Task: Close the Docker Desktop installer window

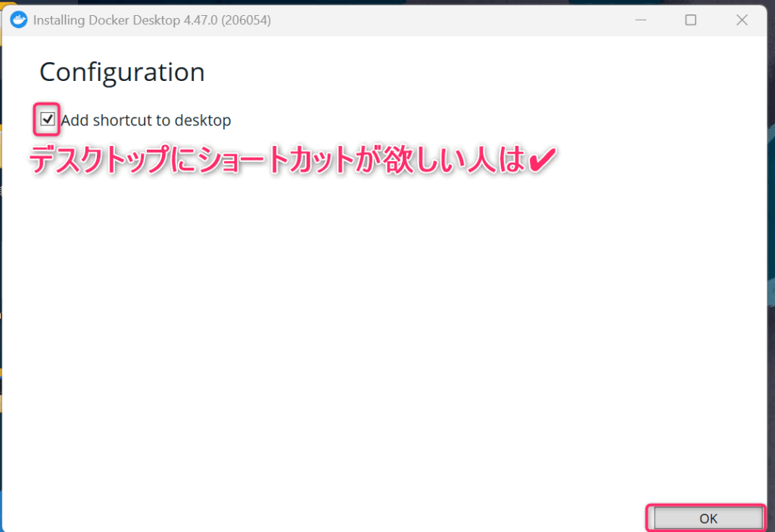Action: (743, 20)
